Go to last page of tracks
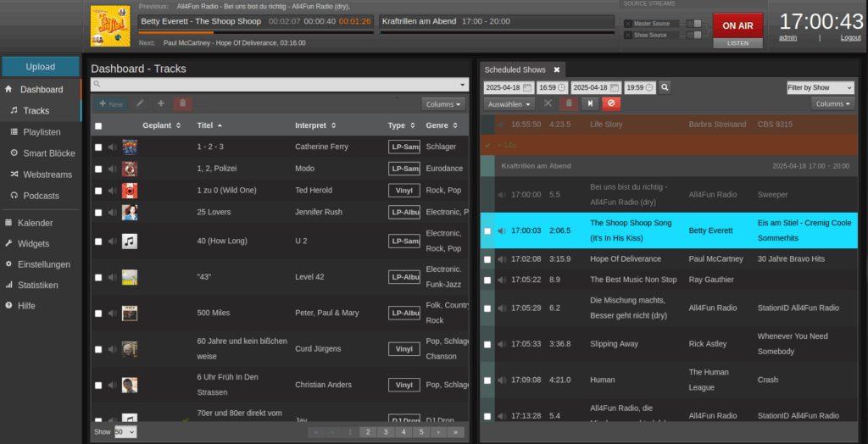 pos(455,432)
